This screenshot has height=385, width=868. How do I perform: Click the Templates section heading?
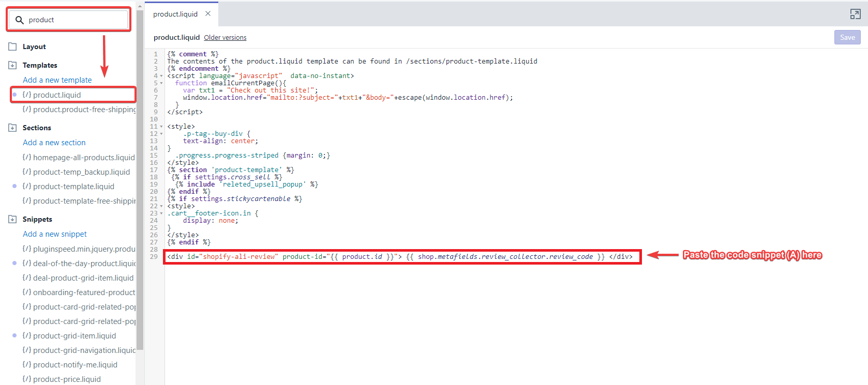pyautogui.click(x=40, y=65)
